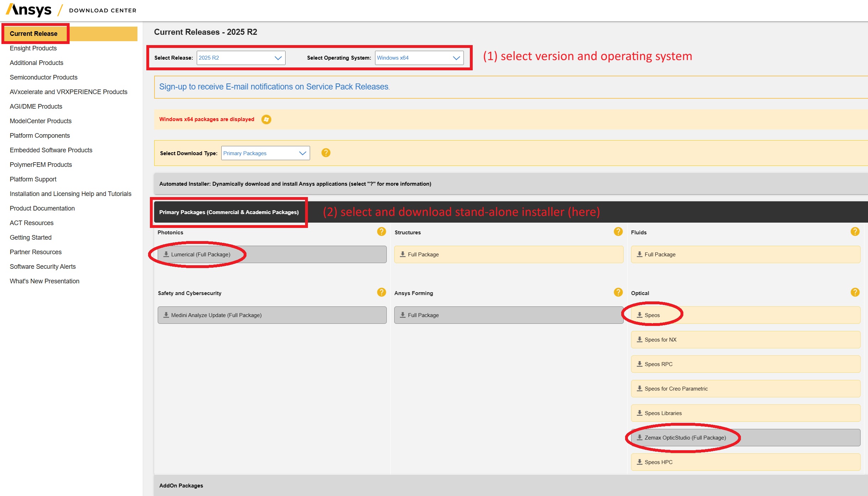
Task: Click download icon for Medini Analyze Update
Action: pyautogui.click(x=166, y=315)
